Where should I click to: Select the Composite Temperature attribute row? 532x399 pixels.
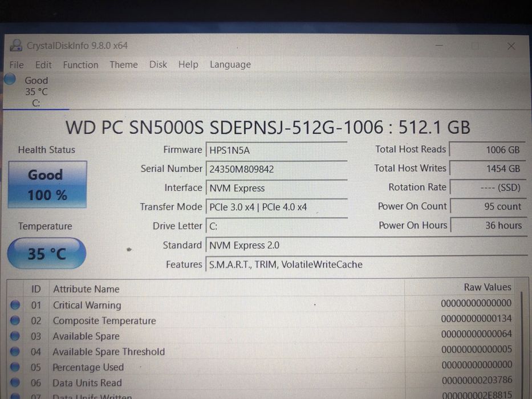261,320
